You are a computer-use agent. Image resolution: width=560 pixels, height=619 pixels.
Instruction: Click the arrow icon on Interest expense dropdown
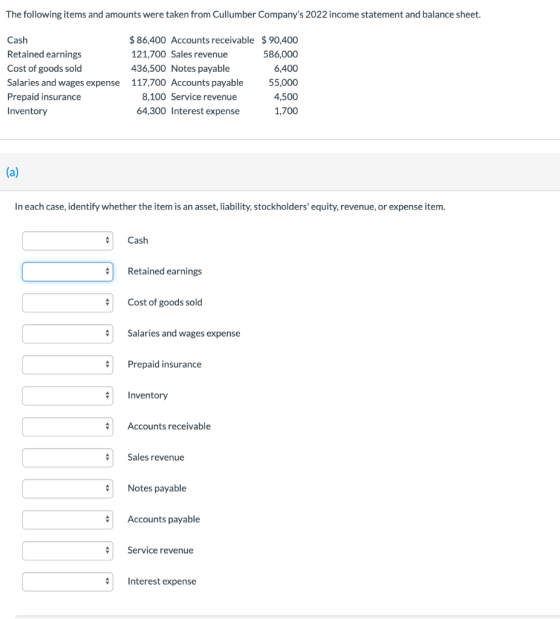point(107,581)
